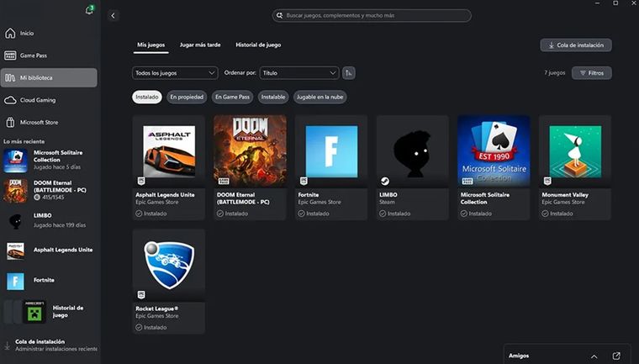Image resolution: width=639 pixels, height=364 pixels.
Task: Click the Cola de instalación download icon in sidebar
Action: (x=8, y=346)
